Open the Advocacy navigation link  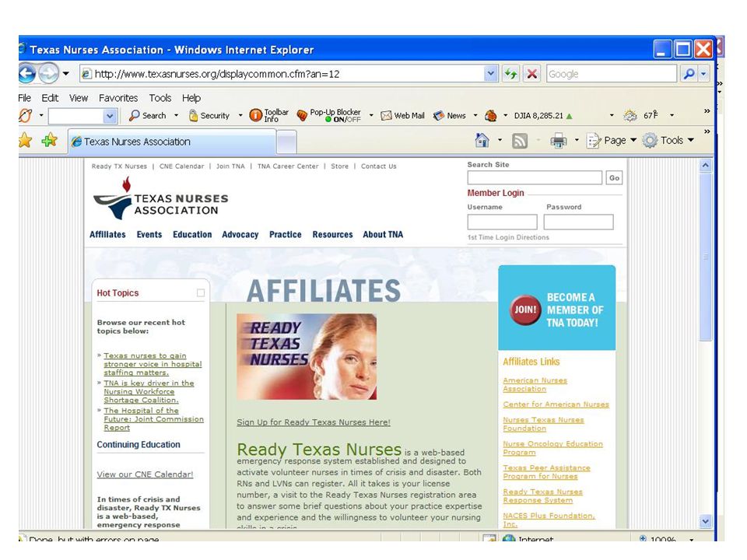240,235
